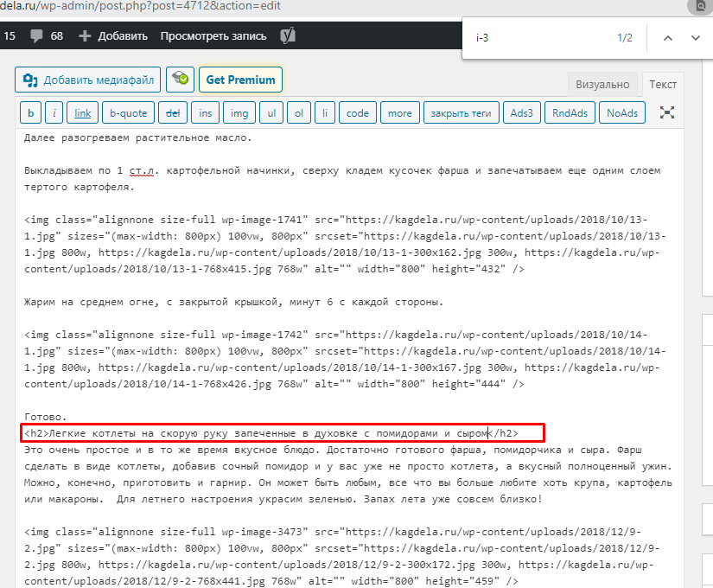Click the Get Premium button

point(240,80)
